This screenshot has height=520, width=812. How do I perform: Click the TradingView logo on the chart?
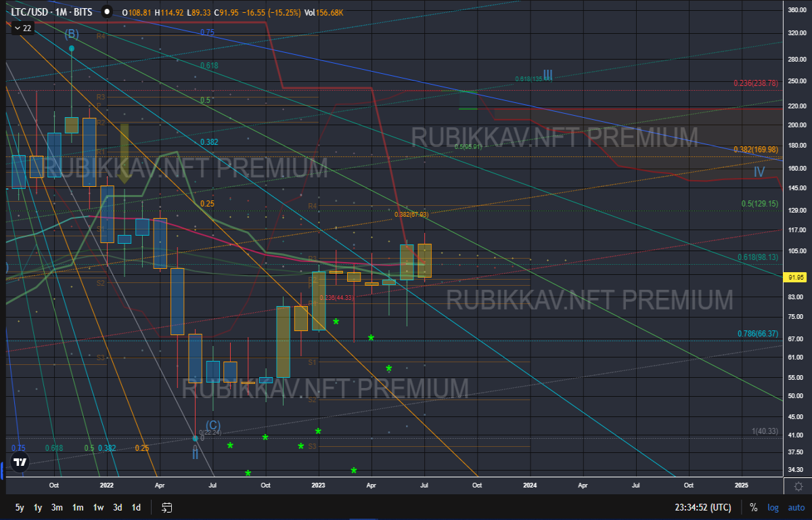[x=20, y=463]
